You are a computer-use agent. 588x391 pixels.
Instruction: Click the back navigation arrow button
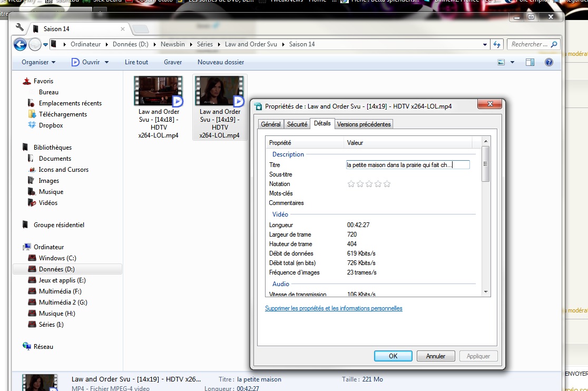click(x=20, y=45)
